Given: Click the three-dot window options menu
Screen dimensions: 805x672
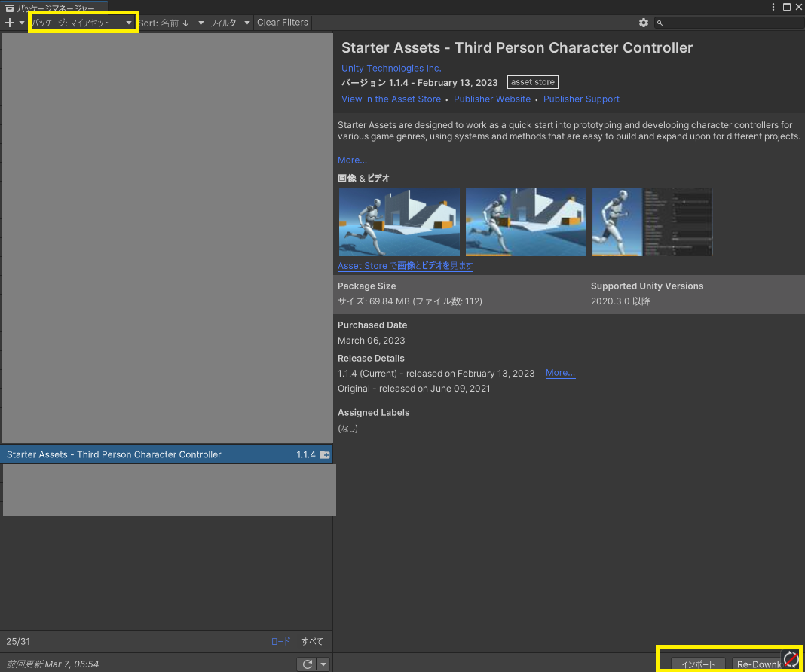Looking at the screenshot, I should click(x=773, y=7).
